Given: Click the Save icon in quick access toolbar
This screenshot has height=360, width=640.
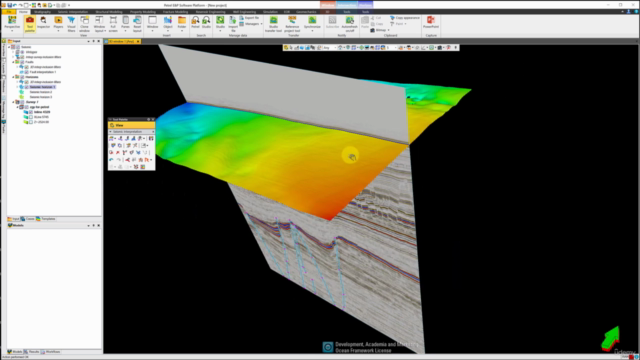Looking at the screenshot, I should pyautogui.click(x=9, y=5).
